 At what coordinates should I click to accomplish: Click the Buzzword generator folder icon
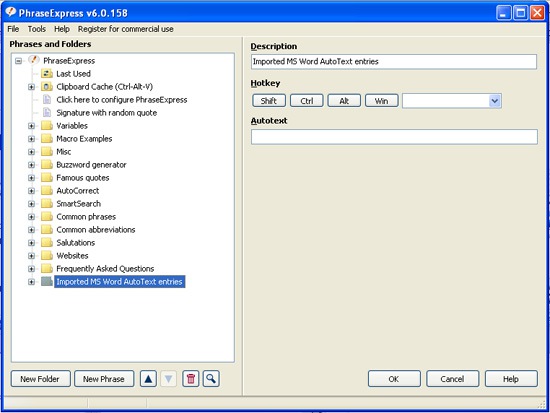coord(47,165)
